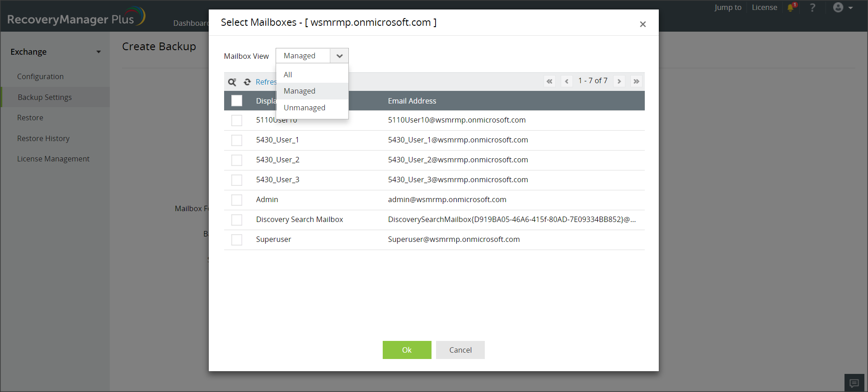868x392 pixels.
Task: Check the Superuser mailbox checkbox
Action: point(237,240)
